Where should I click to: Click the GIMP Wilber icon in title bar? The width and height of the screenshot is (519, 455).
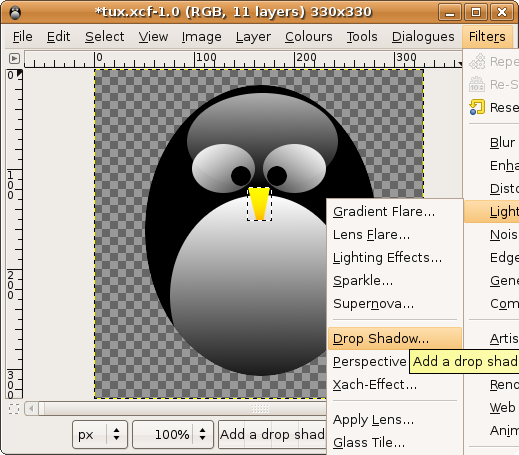(15, 13)
